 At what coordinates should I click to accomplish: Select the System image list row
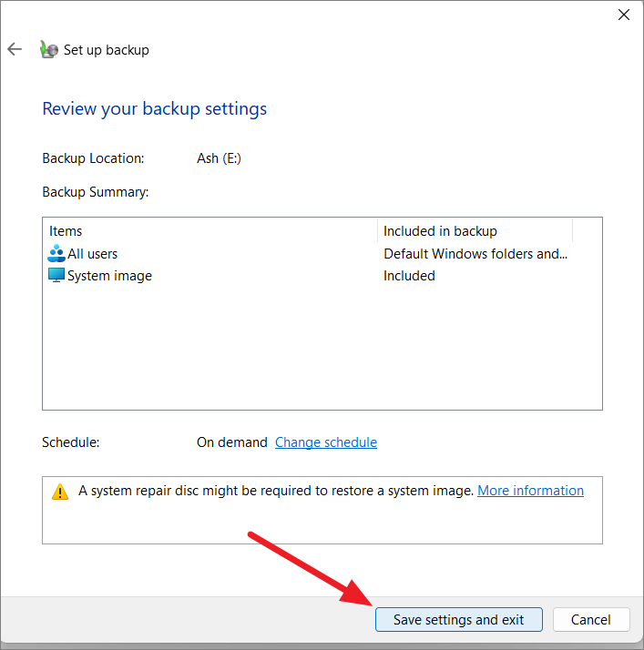click(322, 276)
